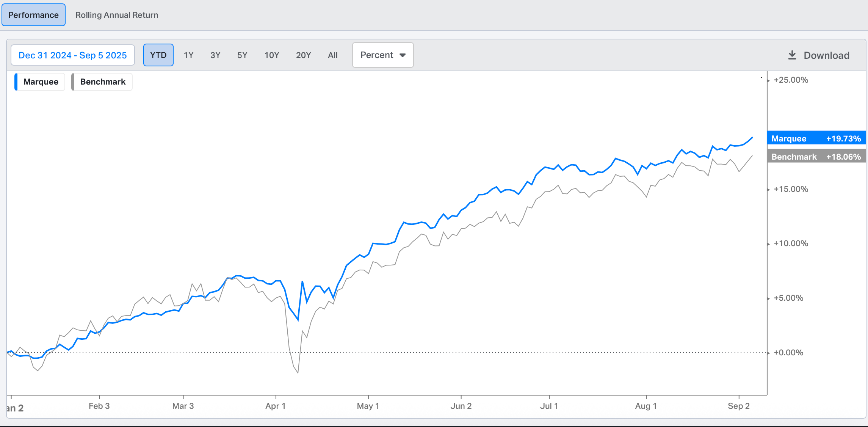Viewport: 868px width, 427px height.
Task: Open the Percent display mode dropdown
Action: [x=382, y=55]
